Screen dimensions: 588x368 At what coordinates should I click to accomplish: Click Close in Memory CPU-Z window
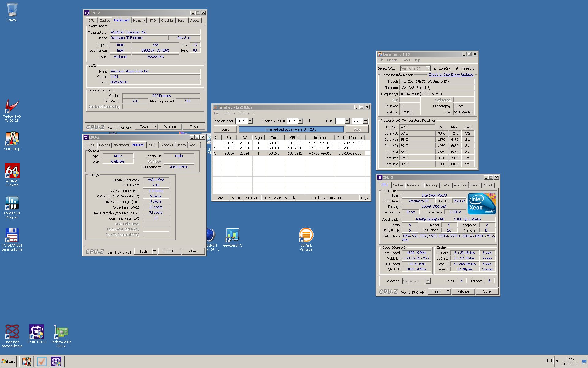point(193,251)
